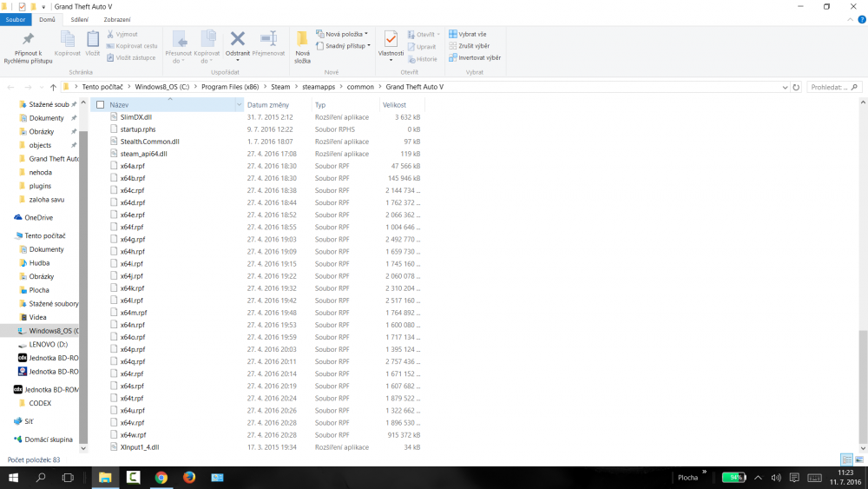Viewport: 868px width, 489px height.
Task: Expand the Snadný přístup dropdown
Action: click(x=346, y=46)
